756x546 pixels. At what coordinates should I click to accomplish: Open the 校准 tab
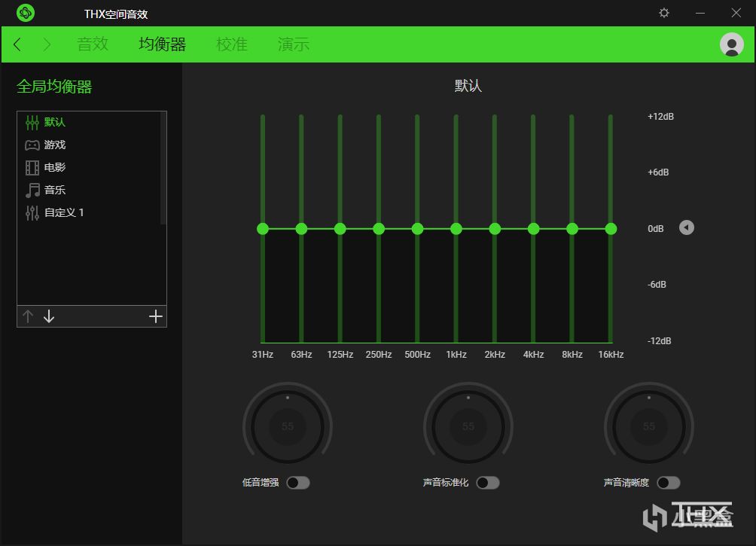coord(231,44)
